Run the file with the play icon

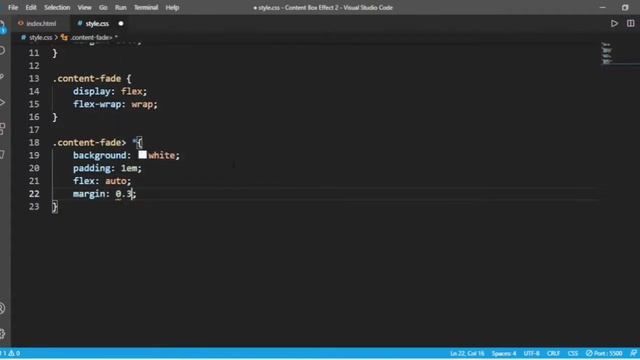pos(614,24)
